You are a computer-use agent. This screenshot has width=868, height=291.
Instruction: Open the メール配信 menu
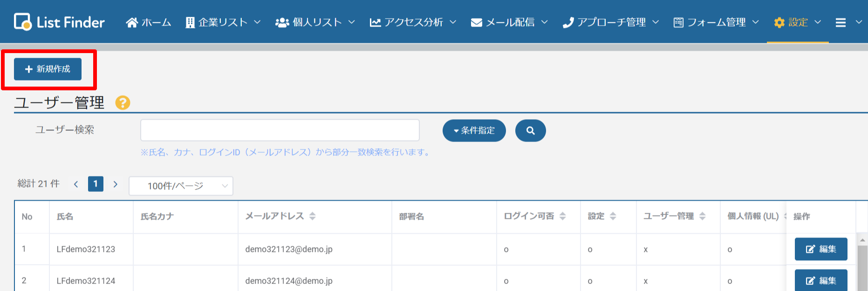509,22
